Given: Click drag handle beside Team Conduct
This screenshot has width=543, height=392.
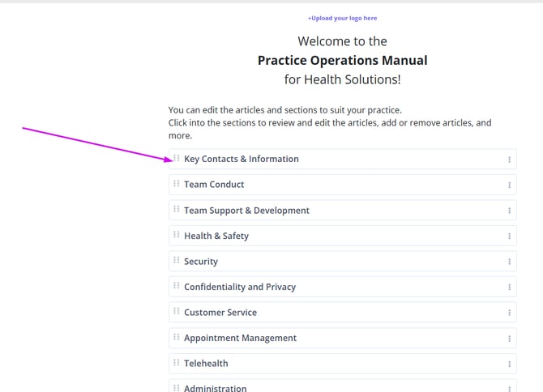Looking at the screenshot, I should point(177,185).
